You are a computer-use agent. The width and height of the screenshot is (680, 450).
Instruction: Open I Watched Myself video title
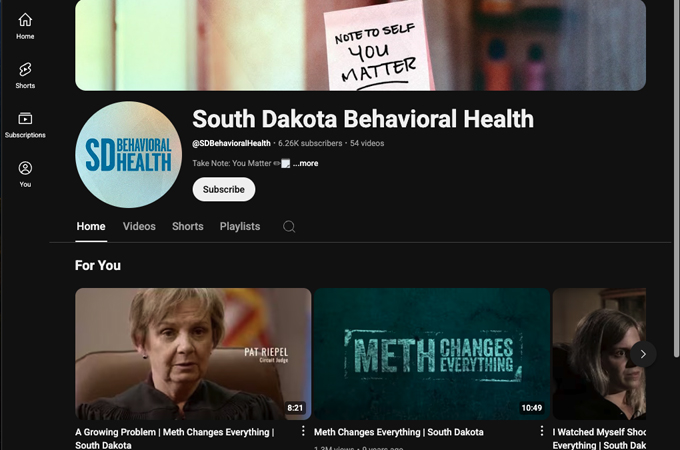tap(599, 438)
